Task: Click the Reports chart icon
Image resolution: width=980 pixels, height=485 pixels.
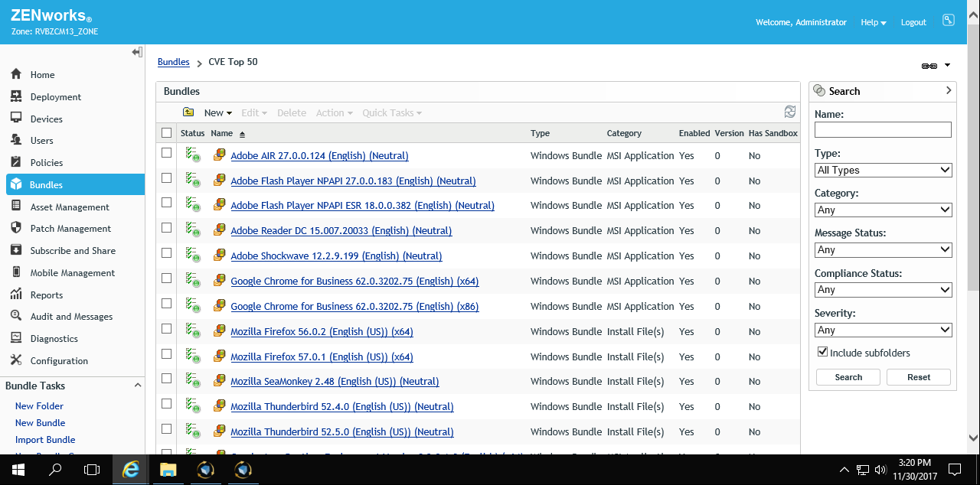Action: click(16, 295)
